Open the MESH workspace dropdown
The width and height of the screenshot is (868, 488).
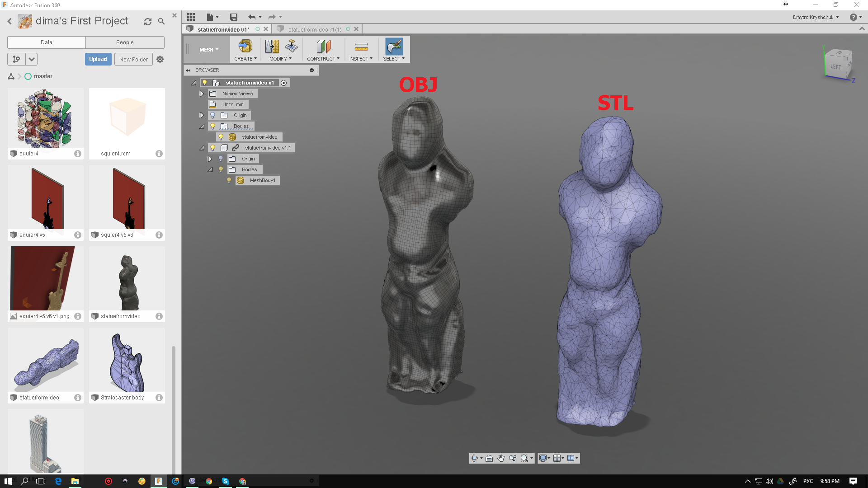(209, 50)
